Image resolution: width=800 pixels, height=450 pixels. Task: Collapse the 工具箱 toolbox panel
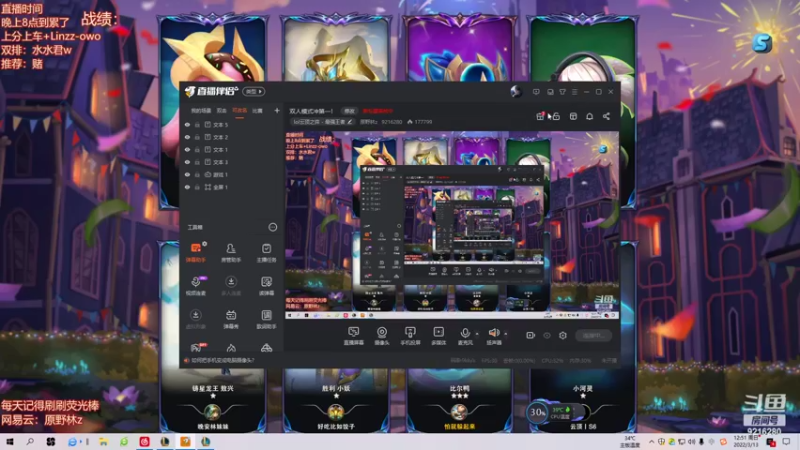pyautogui.click(x=272, y=227)
